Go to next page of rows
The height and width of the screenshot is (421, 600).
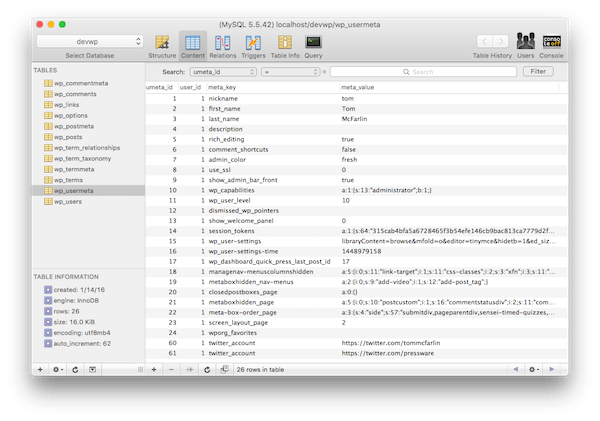552,369
